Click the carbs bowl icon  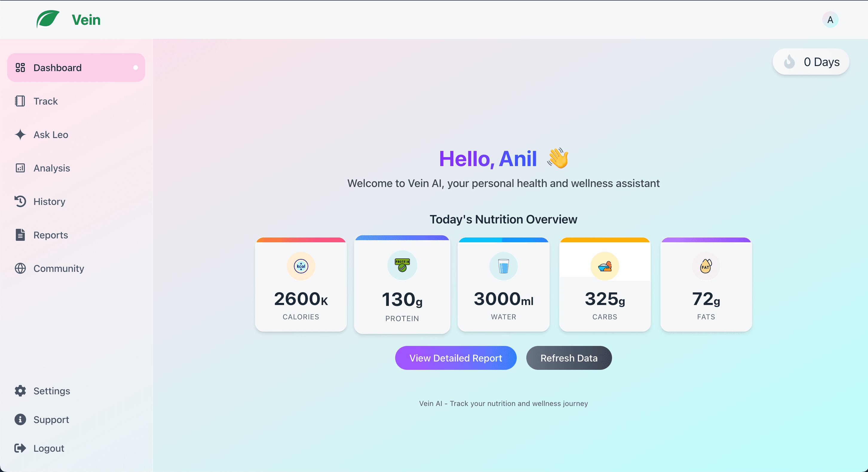tap(605, 266)
